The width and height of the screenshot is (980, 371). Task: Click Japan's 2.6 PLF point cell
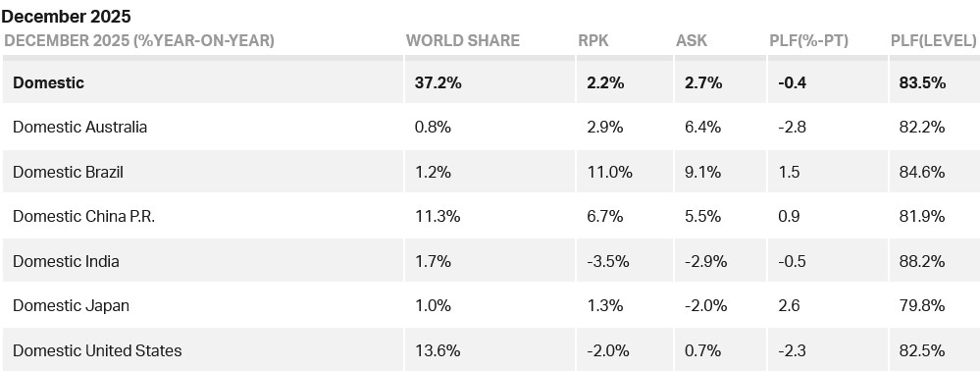789,305
